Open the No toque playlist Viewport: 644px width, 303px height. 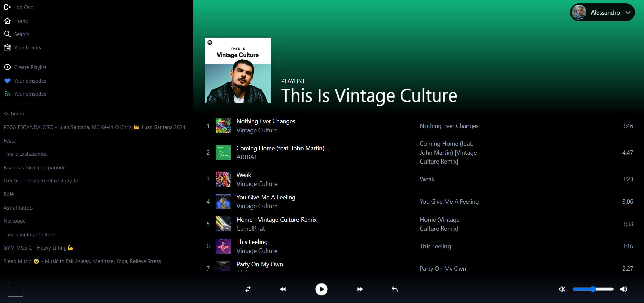coord(15,221)
